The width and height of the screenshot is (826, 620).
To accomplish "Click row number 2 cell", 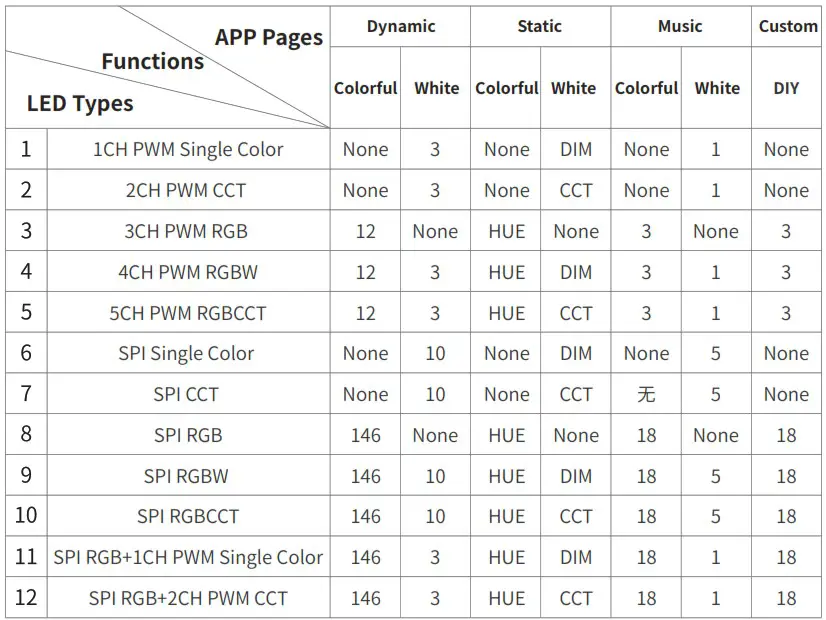I will (26, 190).
